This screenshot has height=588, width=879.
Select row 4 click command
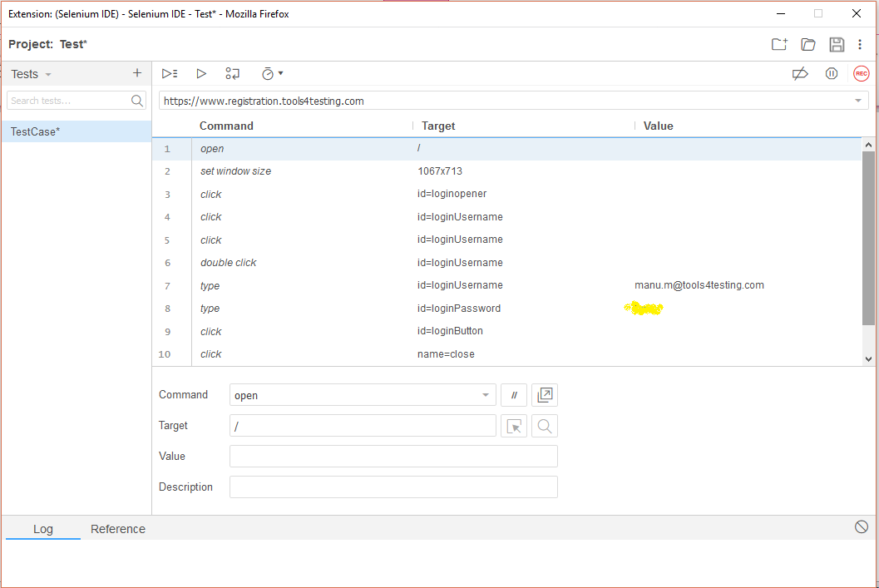point(506,217)
